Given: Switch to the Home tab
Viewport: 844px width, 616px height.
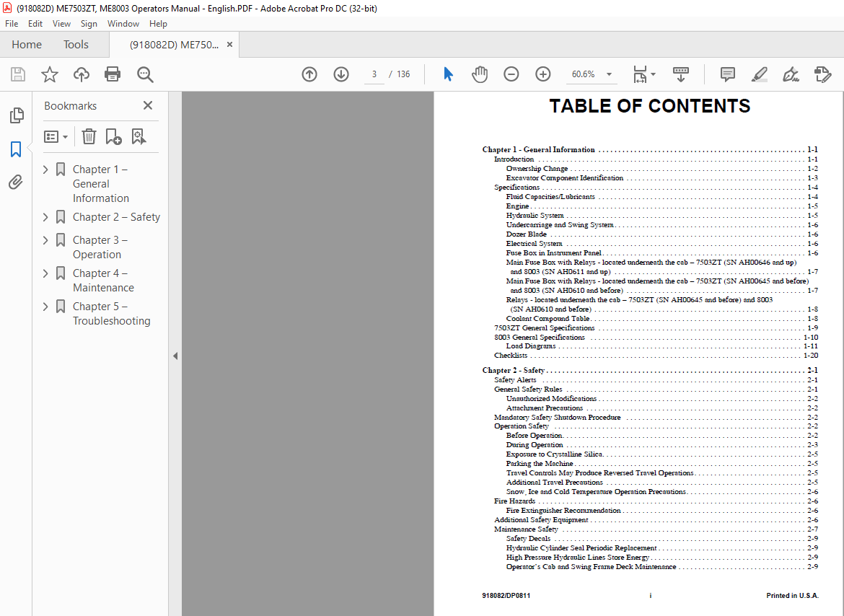Looking at the screenshot, I should coord(27,45).
